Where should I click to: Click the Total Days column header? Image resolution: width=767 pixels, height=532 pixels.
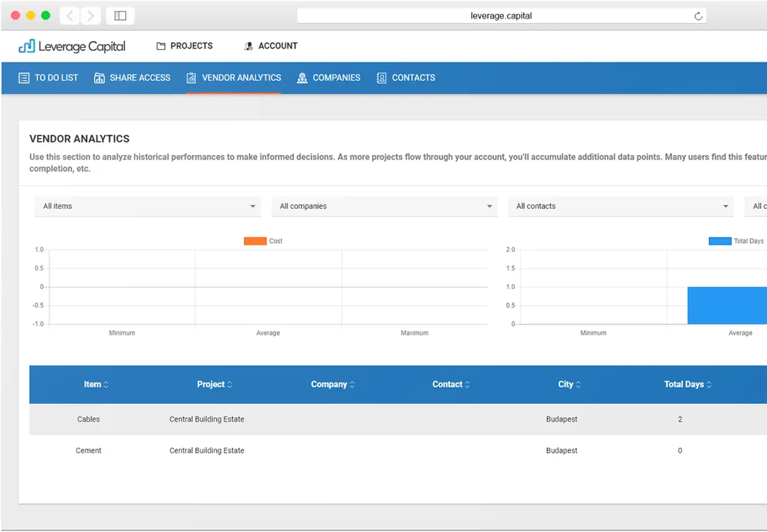click(x=688, y=385)
